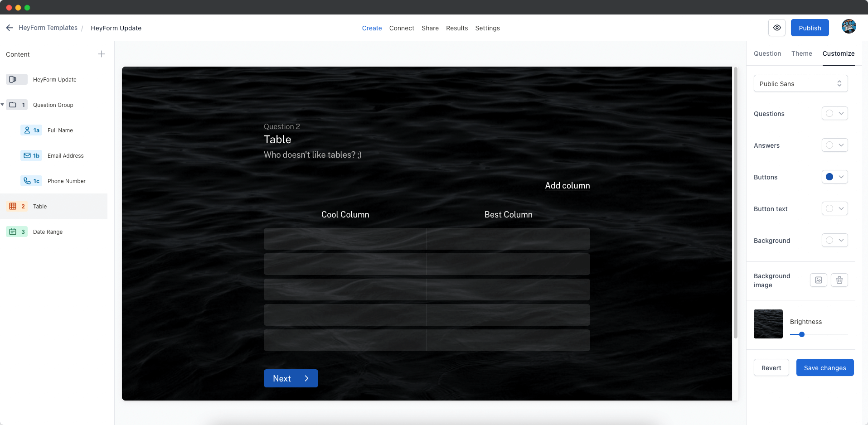The height and width of the screenshot is (425, 868).
Task: Select the Customize panel tab
Action: 839,53
